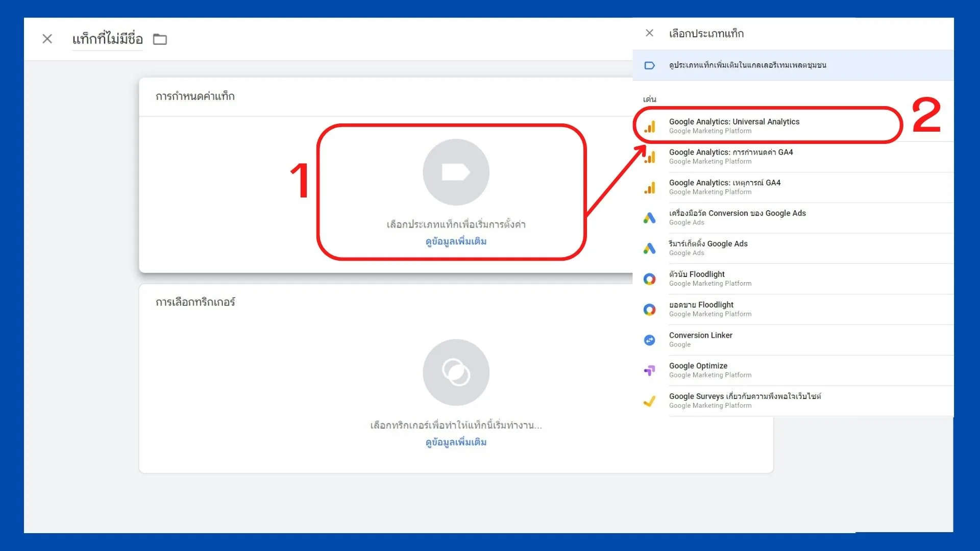Click the tag name แท็กที่ไม่มีชื่อ to rename
The width and height of the screenshot is (980, 551).
tap(107, 38)
